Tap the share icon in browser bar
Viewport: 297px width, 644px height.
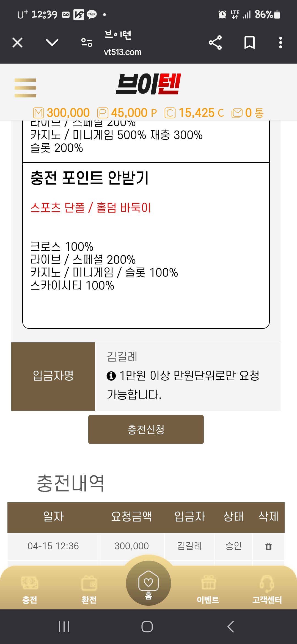pyautogui.click(x=215, y=43)
